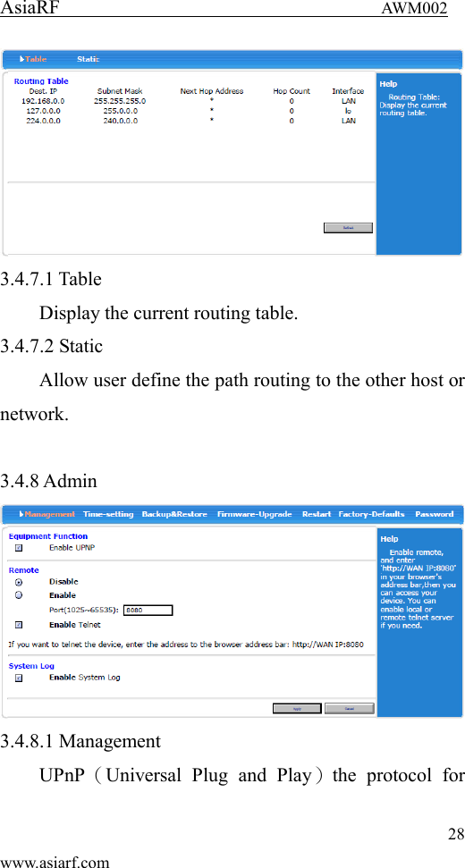Switch to the Static routing tab

click(89, 59)
